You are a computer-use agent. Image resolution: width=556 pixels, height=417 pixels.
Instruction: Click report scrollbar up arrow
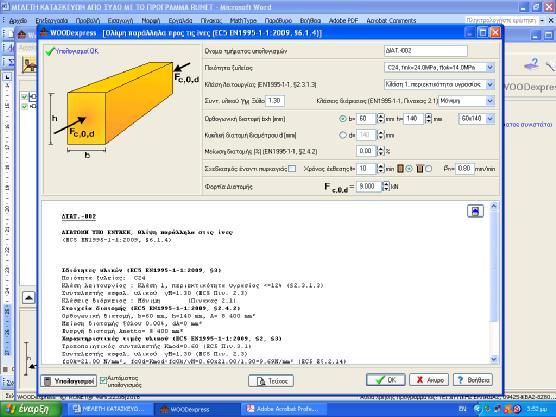point(494,206)
